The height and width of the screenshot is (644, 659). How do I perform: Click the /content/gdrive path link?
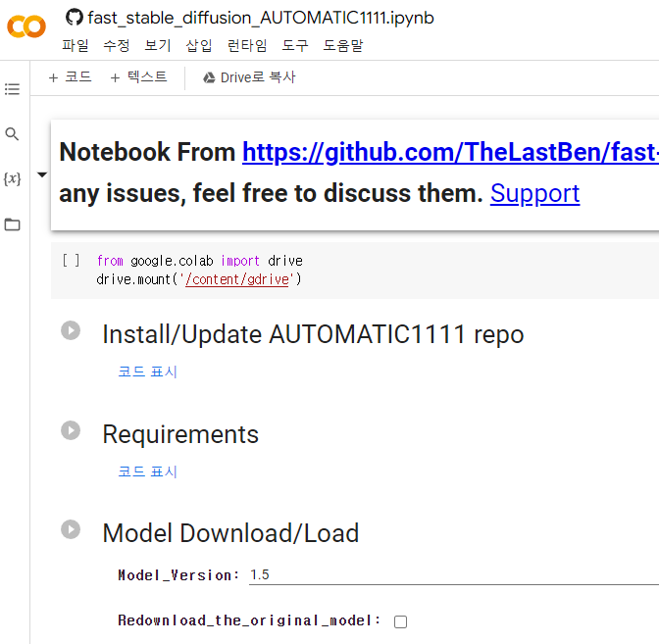237,279
